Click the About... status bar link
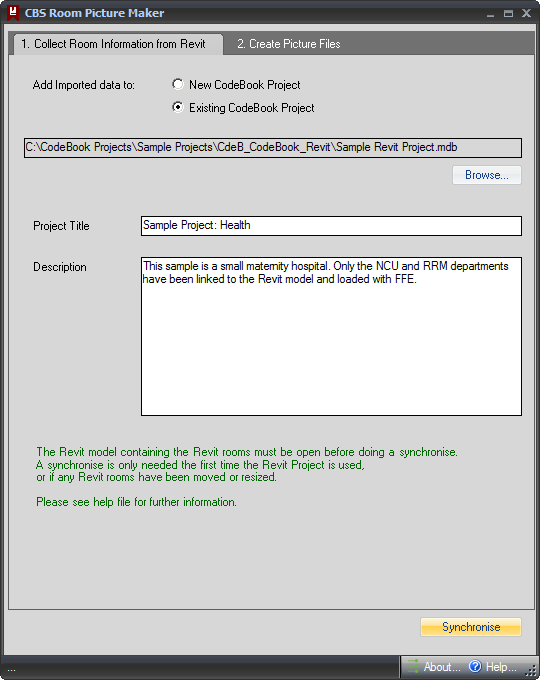This screenshot has height=680, width=540. point(442,667)
